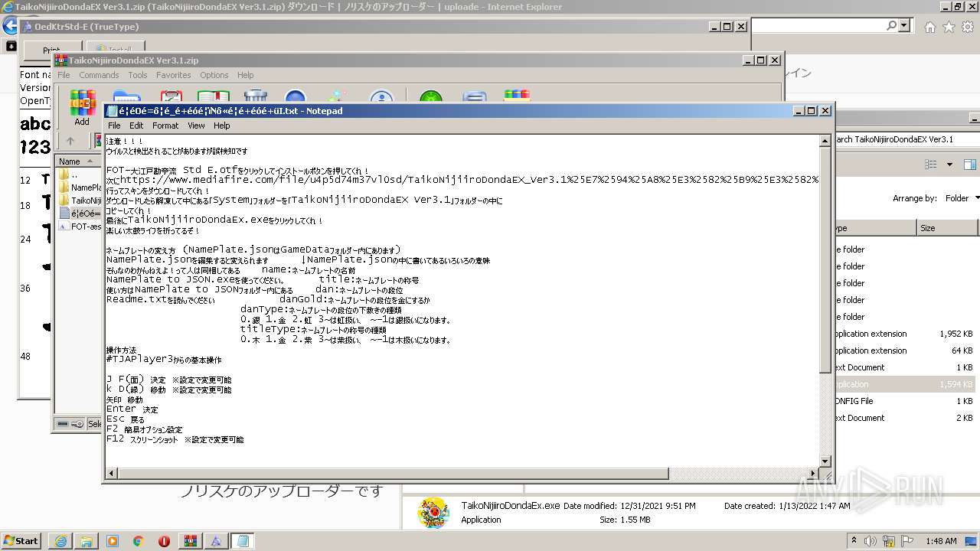980x551 pixels.
Task: Open WinRAR File menu
Action: (64, 75)
